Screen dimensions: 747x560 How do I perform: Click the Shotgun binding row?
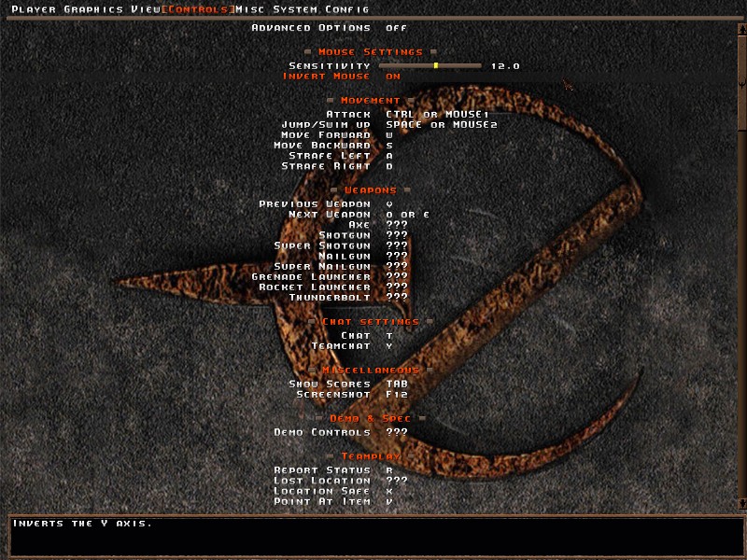coord(363,236)
